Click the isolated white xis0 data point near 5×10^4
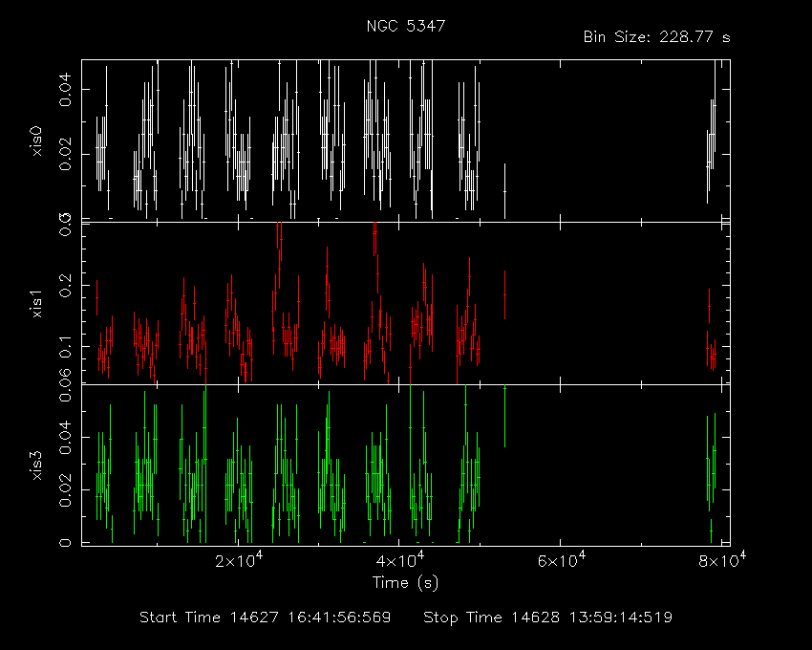Screen dimensions: 812x650 click(505, 191)
